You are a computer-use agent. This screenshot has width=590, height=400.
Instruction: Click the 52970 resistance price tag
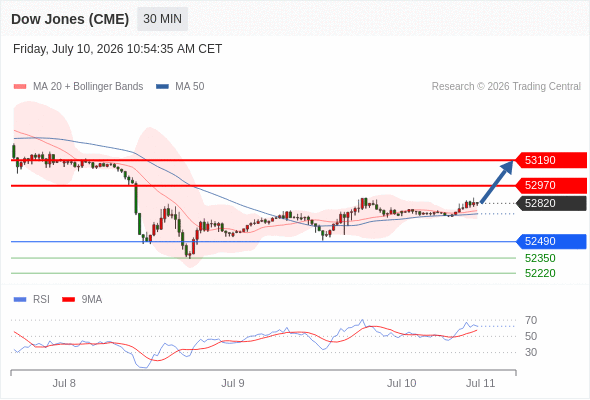tap(551, 186)
